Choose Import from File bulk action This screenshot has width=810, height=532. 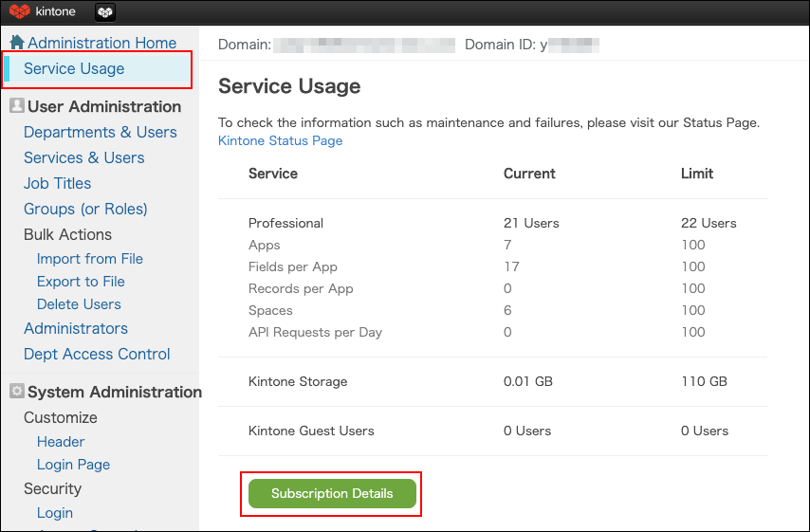pos(89,259)
